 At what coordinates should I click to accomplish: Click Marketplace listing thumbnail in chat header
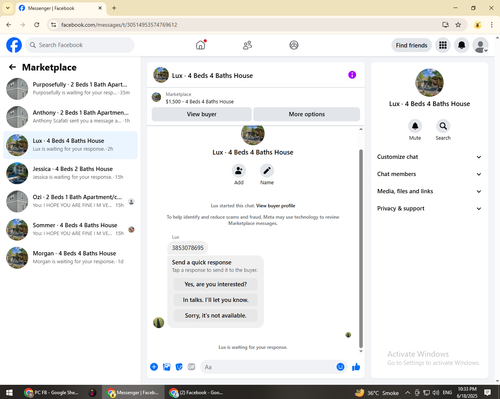click(156, 97)
